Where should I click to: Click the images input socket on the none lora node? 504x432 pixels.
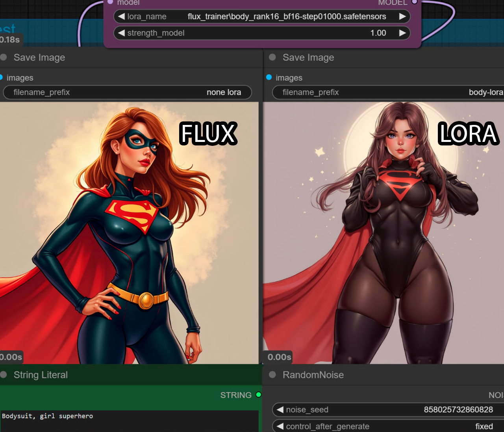pos(1,77)
